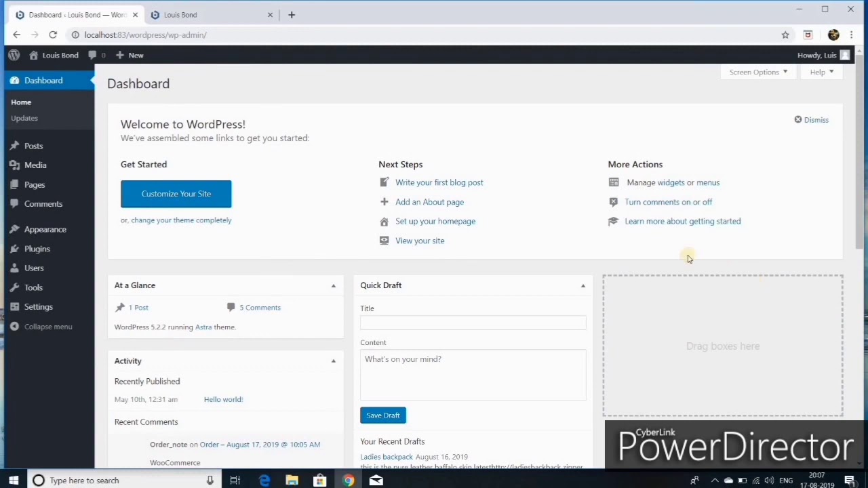Viewport: 868px width, 488px height.
Task: Open the Screen Options dropdown
Action: [758, 72]
